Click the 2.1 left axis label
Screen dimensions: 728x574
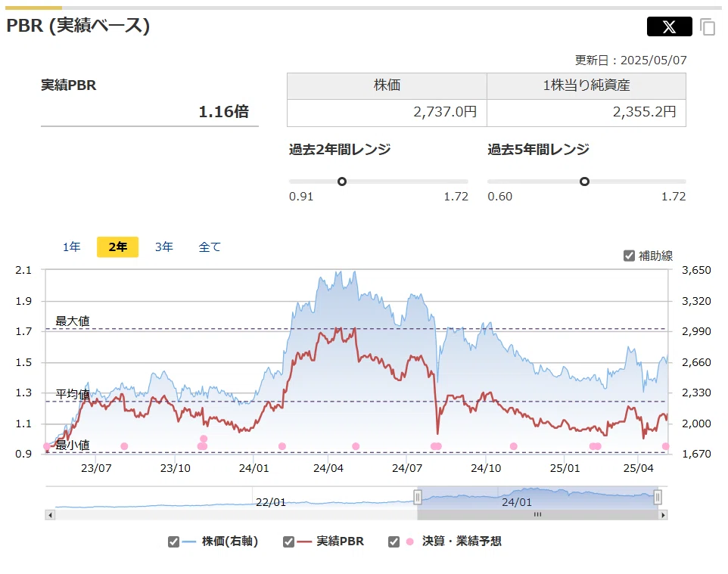coord(23,270)
